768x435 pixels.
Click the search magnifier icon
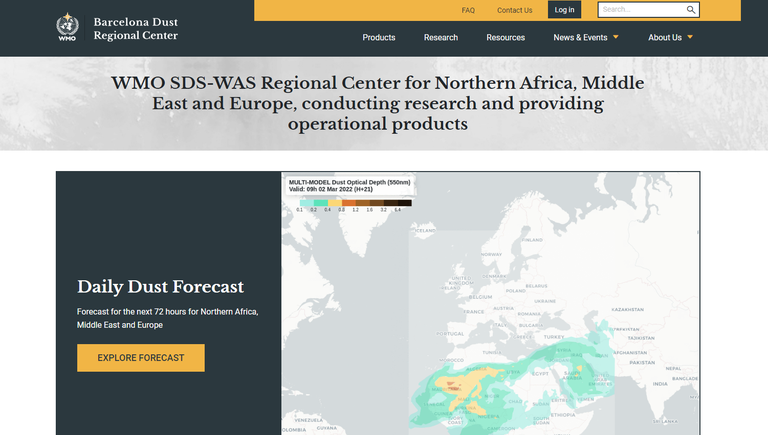[690, 10]
